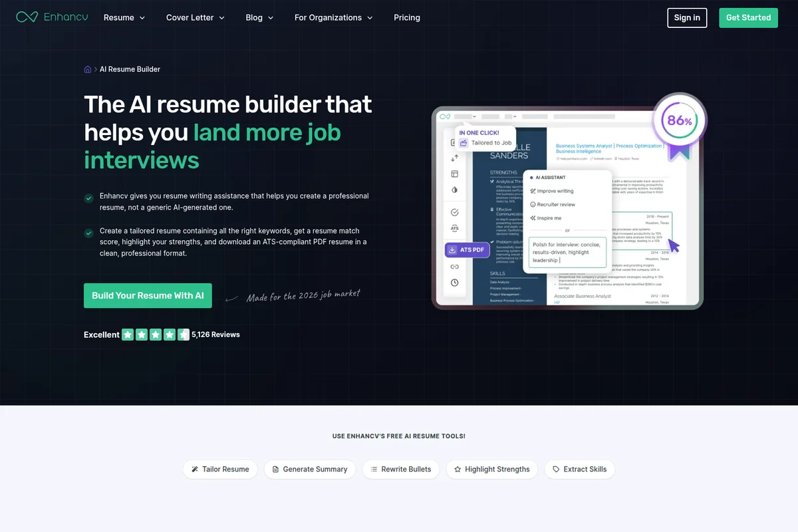Image resolution: width=798 pixels, height=532 pixels.
Task: Toggle the checkmark beside the resume writing assistance text
Action: 88,198
